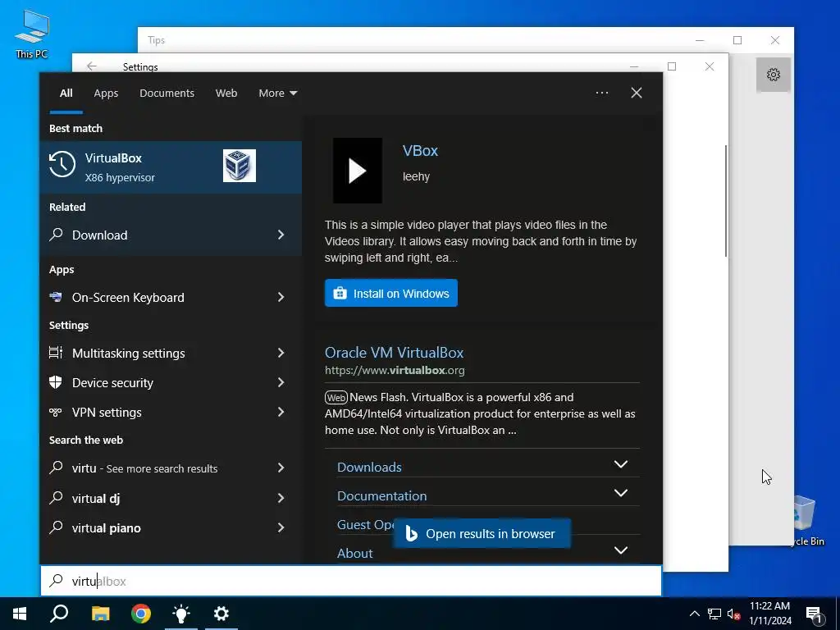Expand VPN settings arrow
This screenshot has height=630, width=840.
(x=281, y=412)
